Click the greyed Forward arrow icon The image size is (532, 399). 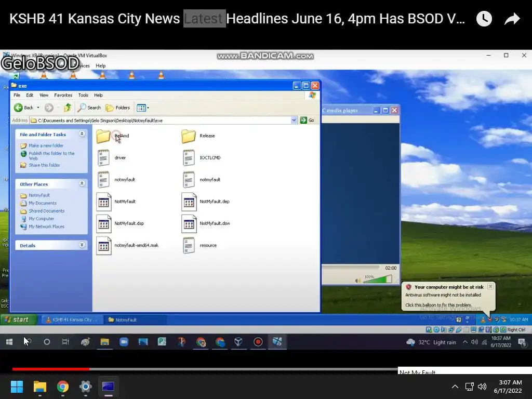(49, 108)
